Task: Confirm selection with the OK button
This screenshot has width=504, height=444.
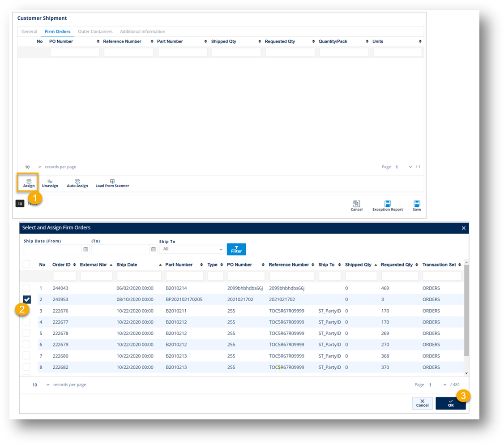Action: coord(450,403)
